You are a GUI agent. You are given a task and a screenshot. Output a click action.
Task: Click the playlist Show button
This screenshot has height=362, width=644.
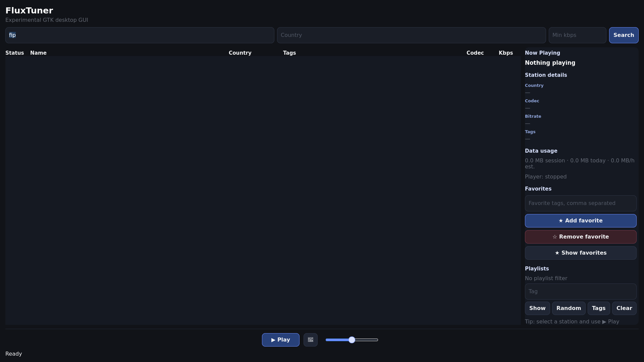pyautogui.click(x=537, y=308)
